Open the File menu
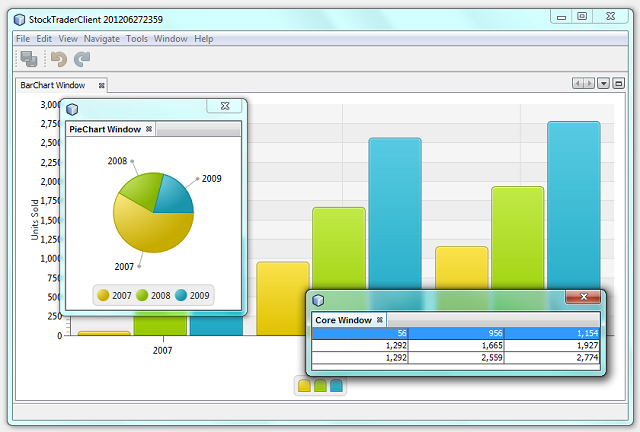The image size is (640, 432). (22, 38)
